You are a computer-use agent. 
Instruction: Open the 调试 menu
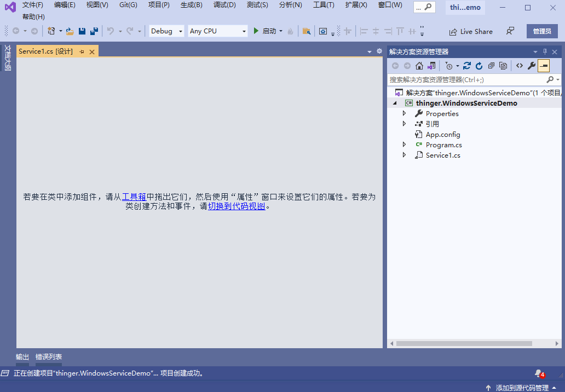coord(224,5)
